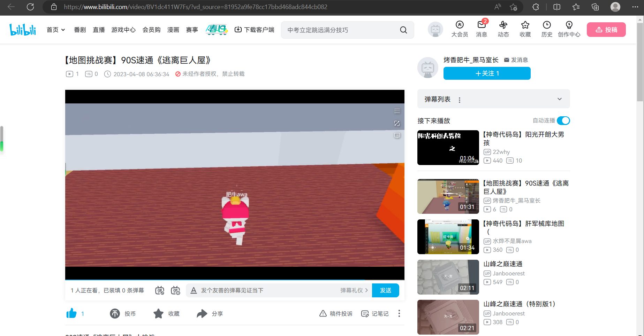Click browser refresh button

30,7
